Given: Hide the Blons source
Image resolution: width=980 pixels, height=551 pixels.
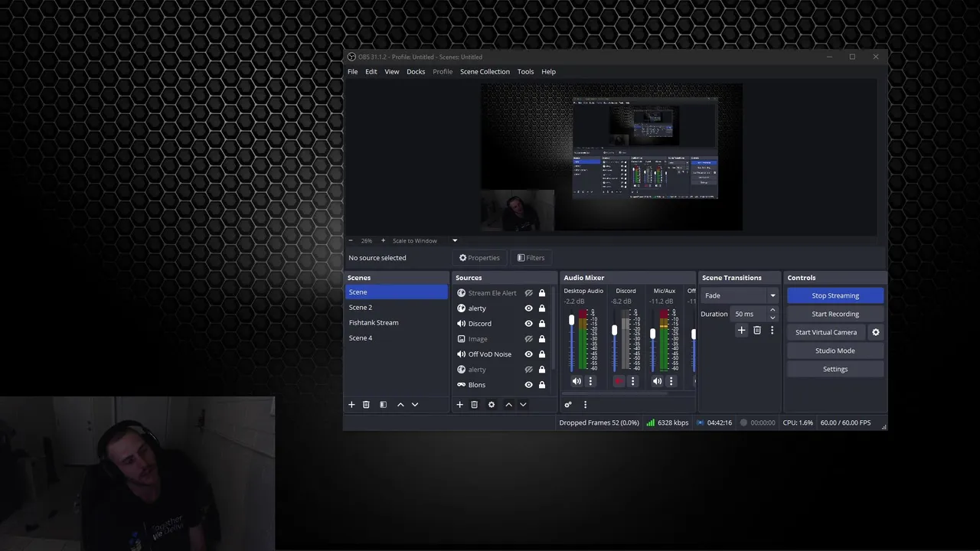Looking at the screenshot, I should [x=528, y=385].
